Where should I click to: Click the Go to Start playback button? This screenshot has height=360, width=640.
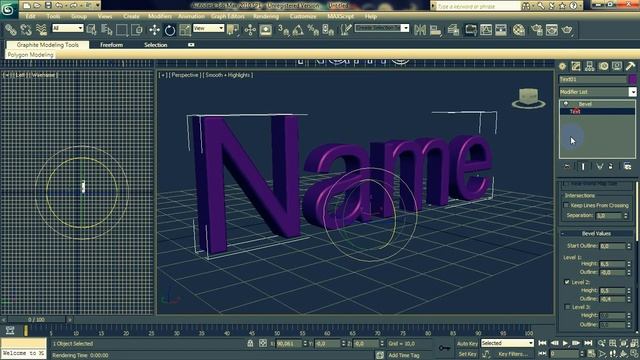(x=542, y=343)
